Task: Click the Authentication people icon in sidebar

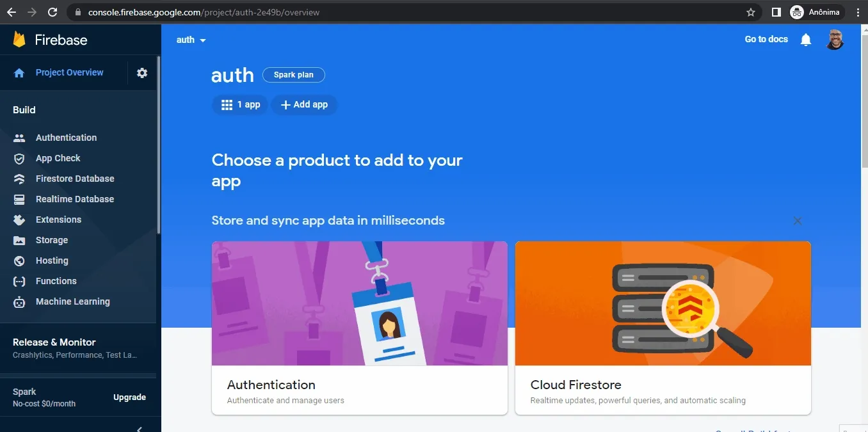Action: (19, 138)
